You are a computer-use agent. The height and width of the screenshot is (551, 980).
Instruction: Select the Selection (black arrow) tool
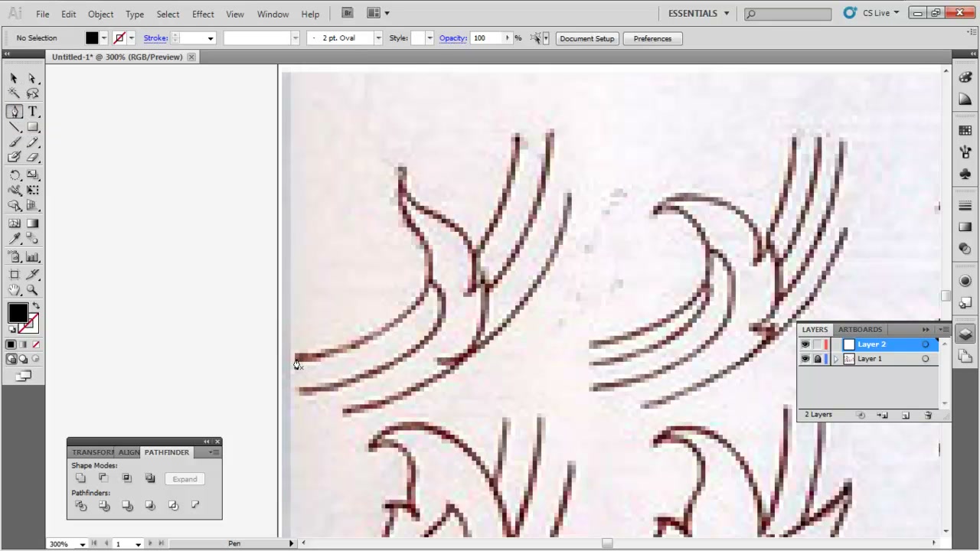(14, 78)
